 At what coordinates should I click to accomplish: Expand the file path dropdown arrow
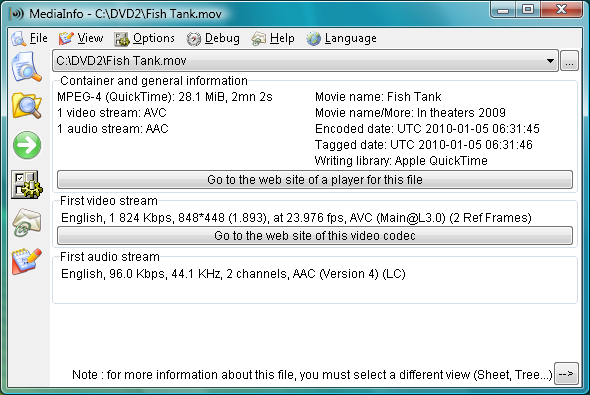tap(550, 61)
